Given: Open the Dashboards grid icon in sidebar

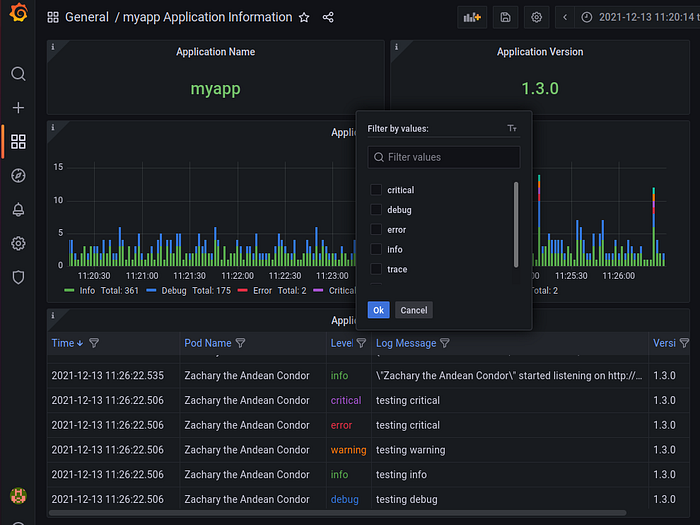Looking at the screenshot, I should click(x=18, y=142).
